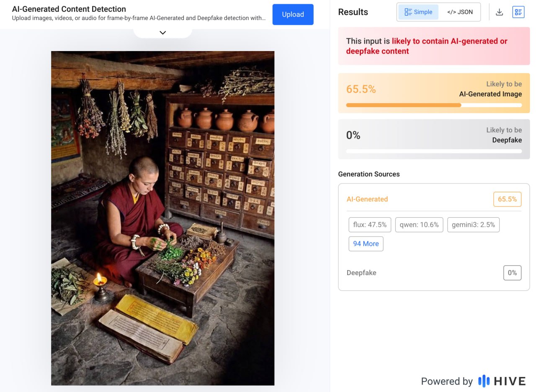Select the qwen: 10.6% source chip
This screenshot has width=536, height=392.
(419, 225)
